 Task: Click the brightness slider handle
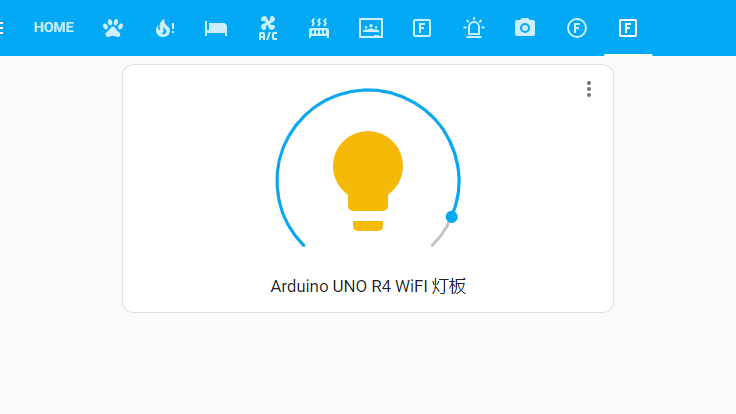(452, 217)
